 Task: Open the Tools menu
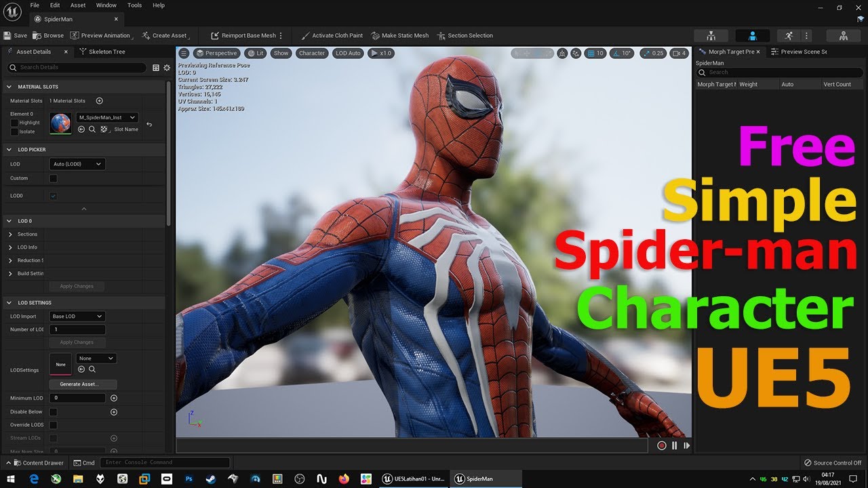134,5
